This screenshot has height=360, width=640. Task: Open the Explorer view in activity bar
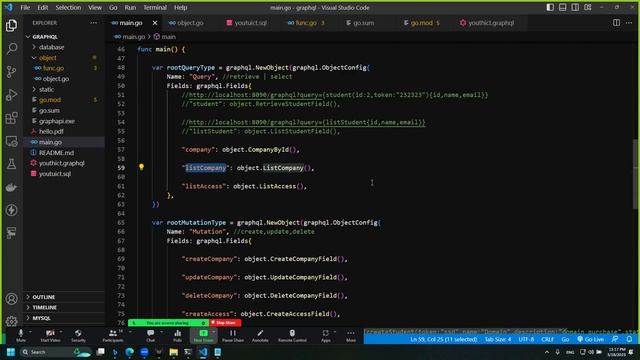11,26
